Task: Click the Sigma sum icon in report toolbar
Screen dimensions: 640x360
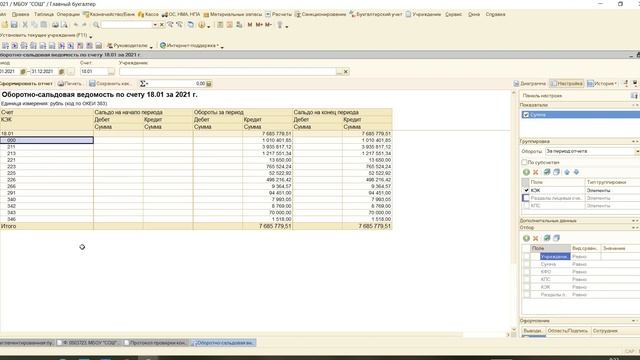Action: click(142, 83)
